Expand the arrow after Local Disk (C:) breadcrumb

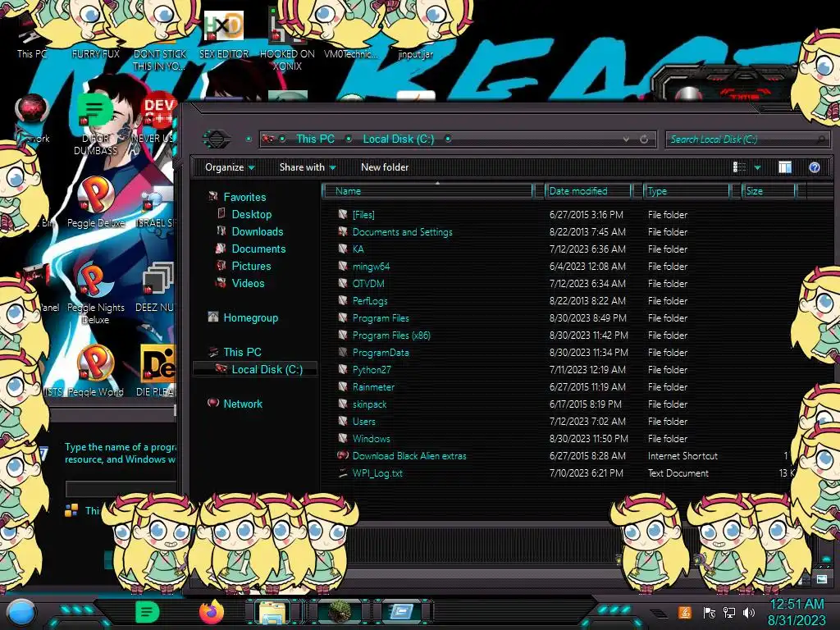point(448,139)
